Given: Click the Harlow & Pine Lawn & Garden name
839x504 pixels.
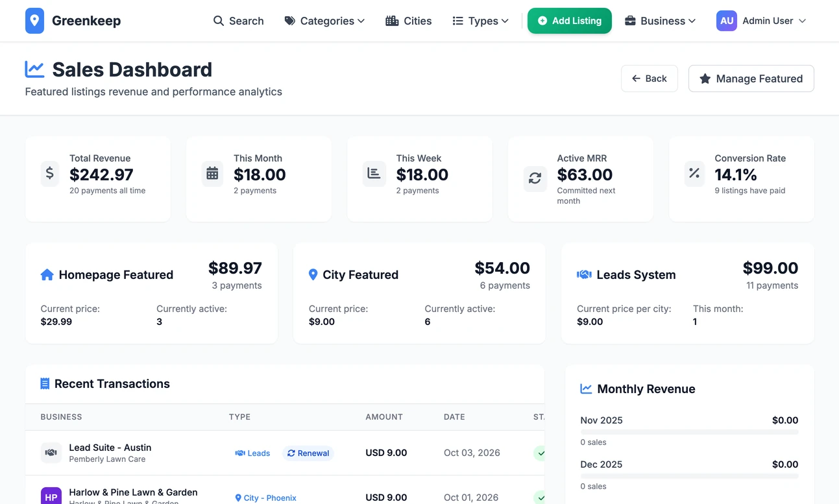Looking at the screenshot, I should coord(134,492).
